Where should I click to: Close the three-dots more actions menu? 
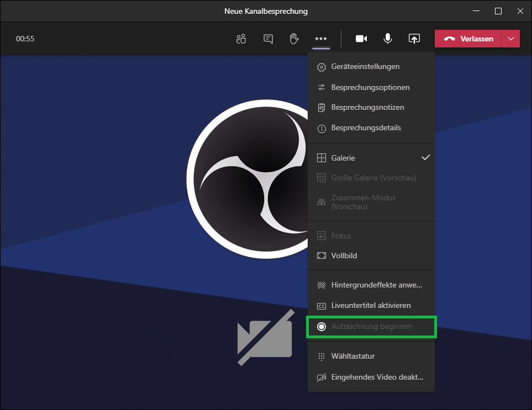(320, 39)
